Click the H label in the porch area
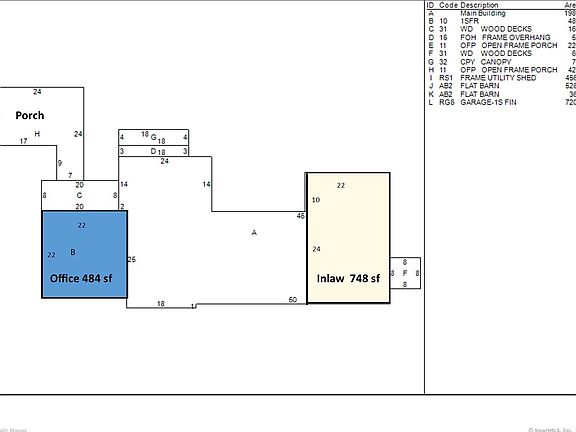576x432 pixels. [x=37, y=134]
